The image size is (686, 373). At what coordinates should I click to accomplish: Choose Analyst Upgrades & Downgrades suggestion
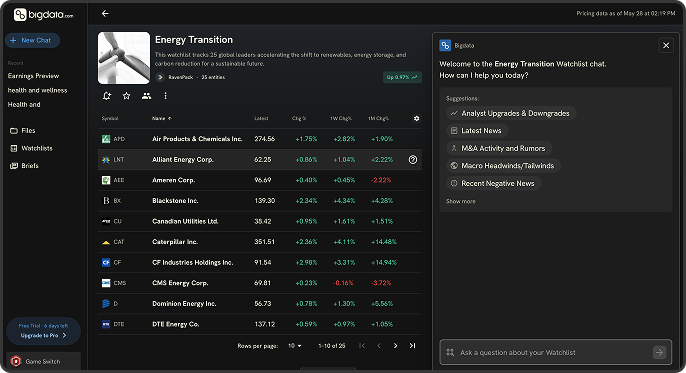(511, 113)
